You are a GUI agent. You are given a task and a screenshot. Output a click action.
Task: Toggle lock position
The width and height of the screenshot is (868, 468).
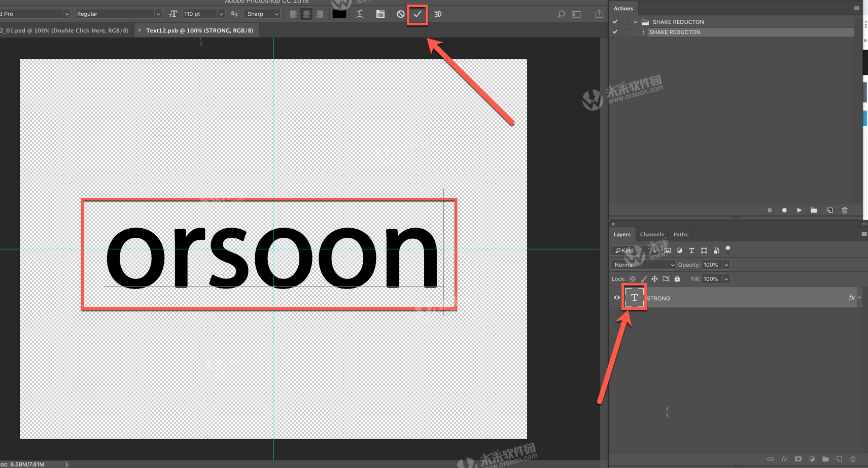(x=654, y=279)
